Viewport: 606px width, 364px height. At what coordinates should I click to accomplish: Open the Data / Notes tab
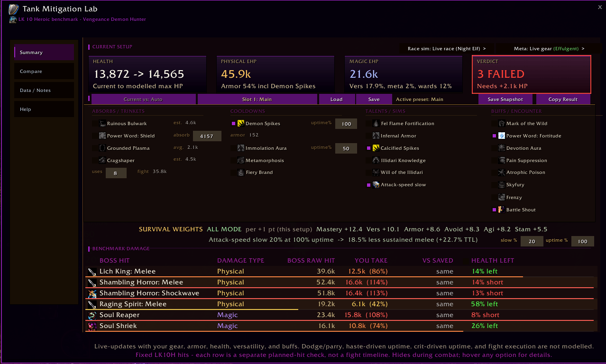(x=44, y=90)
